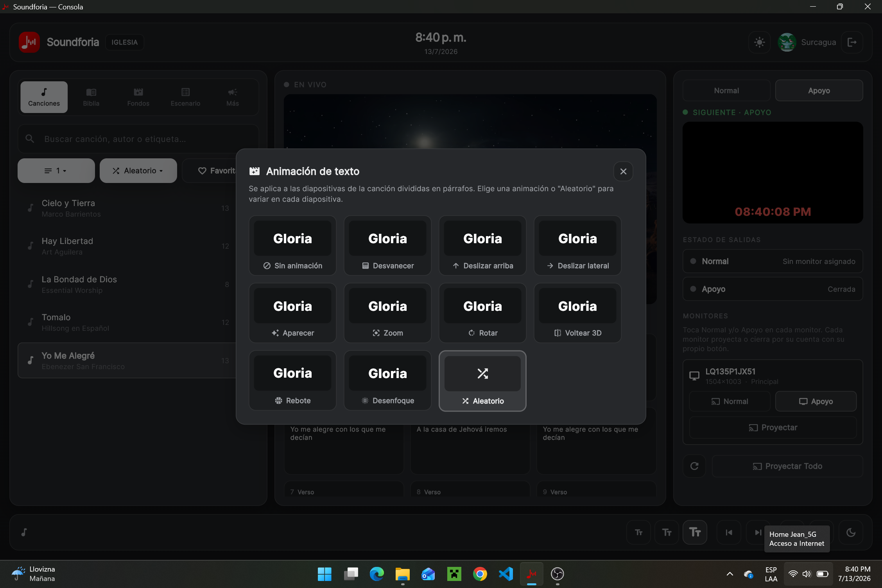882x588 pixels.
Task: Toggle the light theme sun icon
Action: click(759, 42)
